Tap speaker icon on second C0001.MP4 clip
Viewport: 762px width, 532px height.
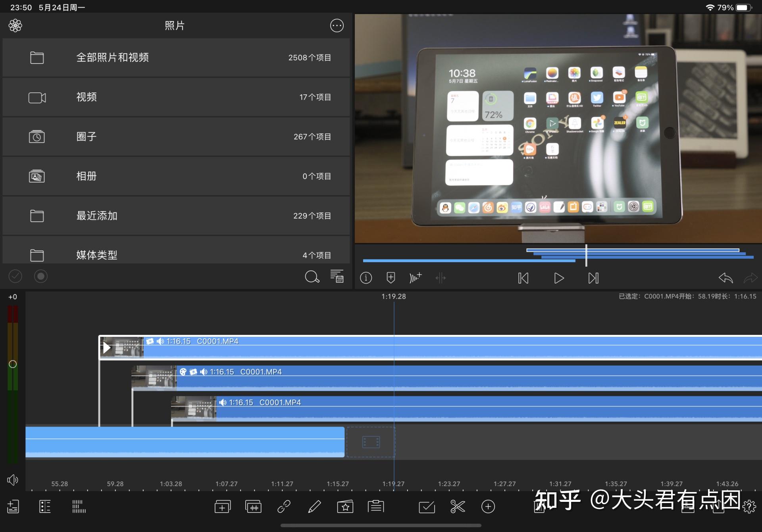point(204,372)
